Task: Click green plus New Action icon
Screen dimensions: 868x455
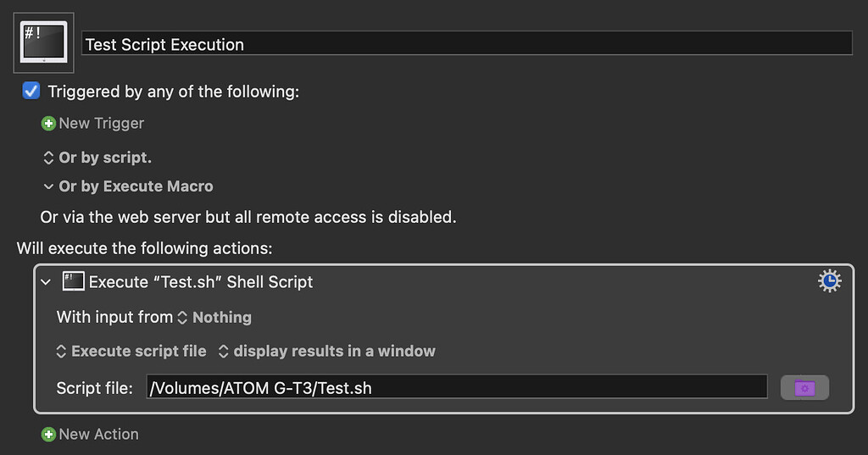Action: click(x=48, y=435)
